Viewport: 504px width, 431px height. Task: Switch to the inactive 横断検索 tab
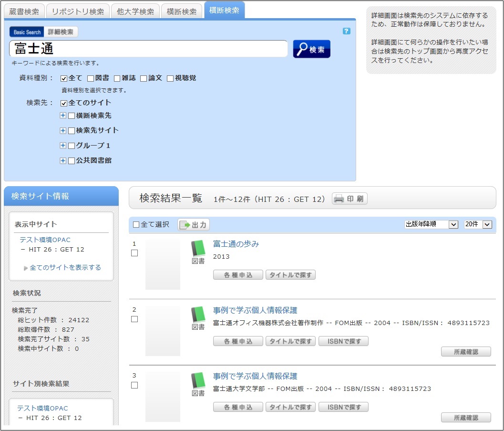coord(182,11)
